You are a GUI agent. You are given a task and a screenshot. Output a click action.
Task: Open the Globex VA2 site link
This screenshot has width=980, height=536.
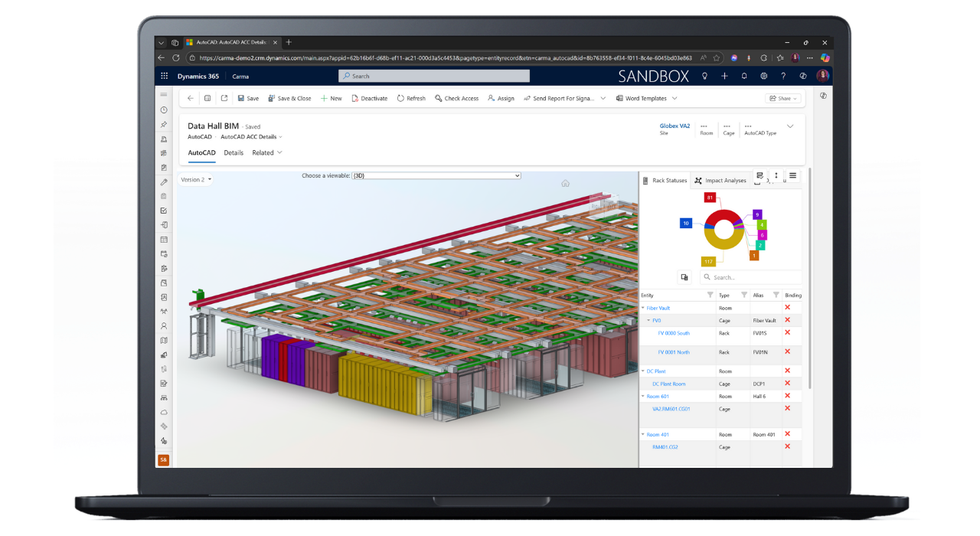click(674, 126)
